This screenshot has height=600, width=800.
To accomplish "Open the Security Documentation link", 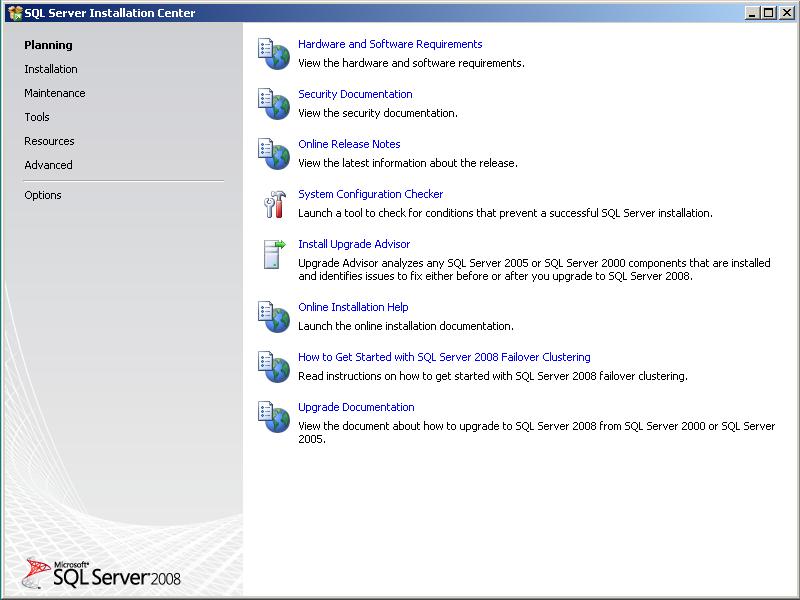I will coord(355,94).
